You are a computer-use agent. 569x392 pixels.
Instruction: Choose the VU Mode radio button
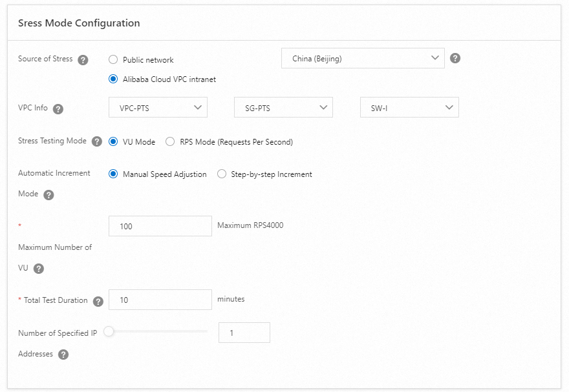pos(113,142)
